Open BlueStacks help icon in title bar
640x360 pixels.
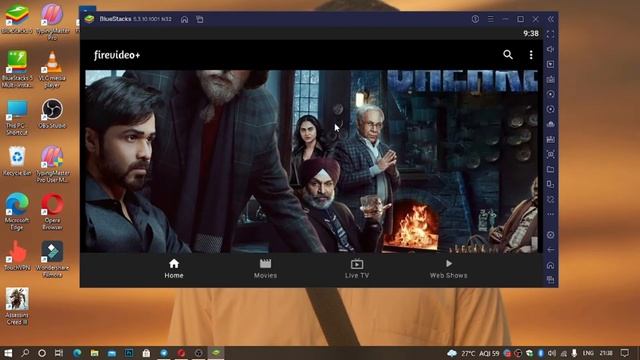tap(475, 19)
